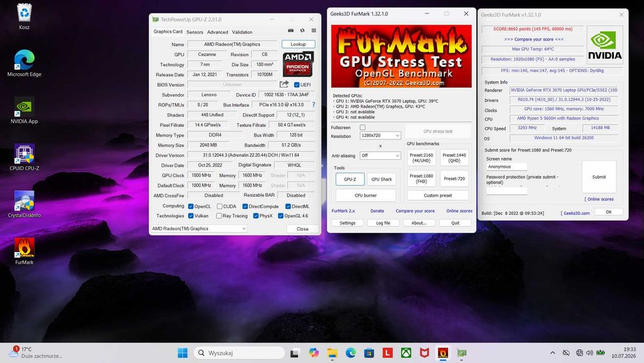644x363 pixels.
Task: Launch the CPU burner tool
Action: pos(366,195)
